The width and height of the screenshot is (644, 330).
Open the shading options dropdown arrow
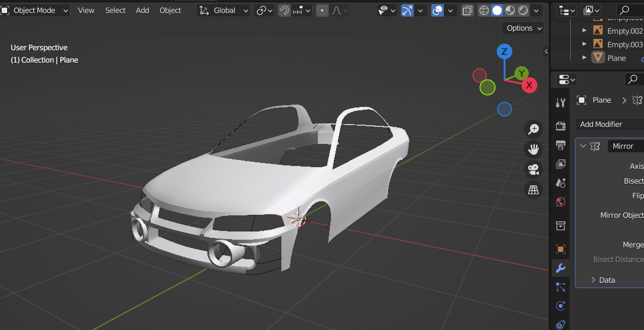pos(536,11)
